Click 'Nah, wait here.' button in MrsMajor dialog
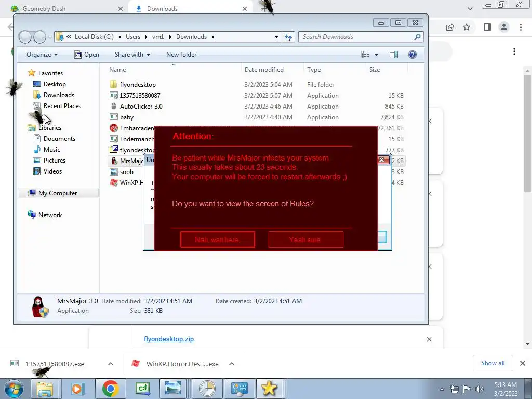The image size is (532, 399). [x=218, y=240]
